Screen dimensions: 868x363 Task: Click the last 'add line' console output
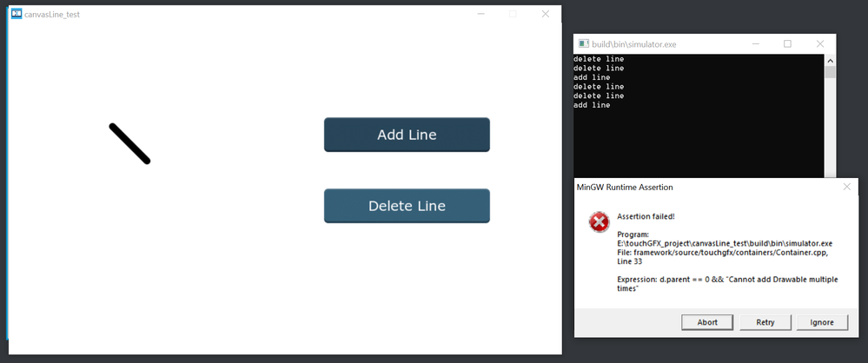click(592, 105)
